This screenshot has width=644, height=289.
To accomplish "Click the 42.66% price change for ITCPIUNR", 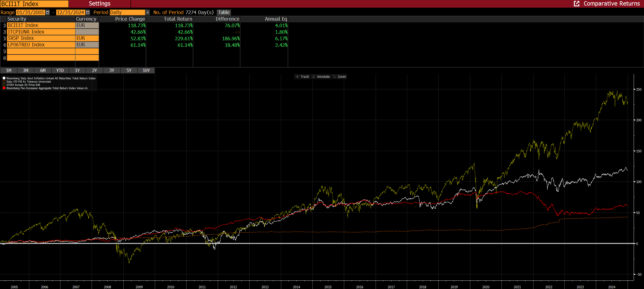I will (138, 32).
